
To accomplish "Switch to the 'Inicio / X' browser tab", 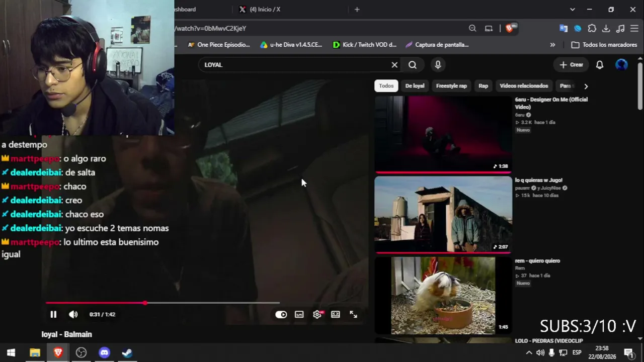I will 265,10.
